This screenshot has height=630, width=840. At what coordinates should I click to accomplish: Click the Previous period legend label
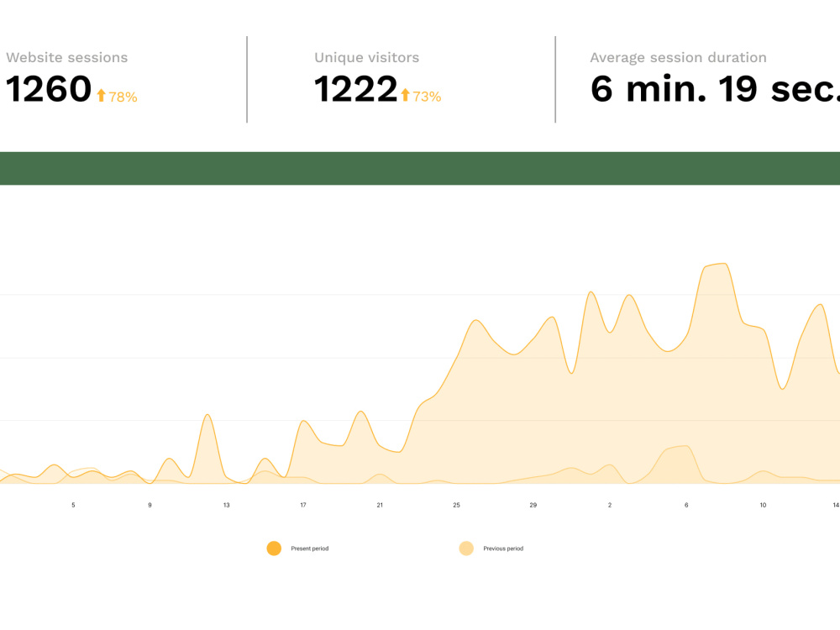coord(503,549)
